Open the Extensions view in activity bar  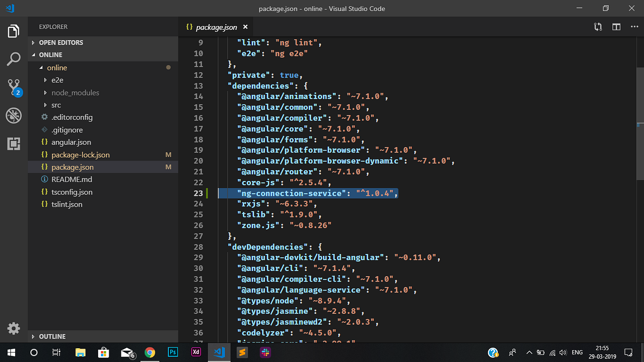pyautogui.click(x=14, y=144)
